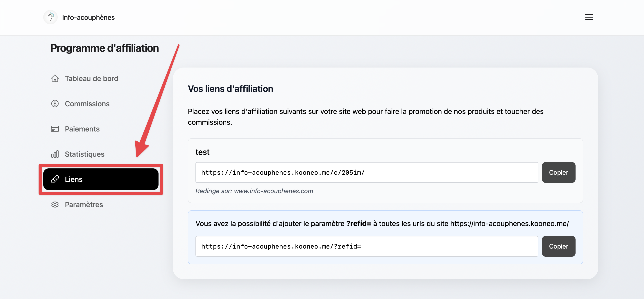Image resolution: width=644 pixels, height=299 pixels.
Task: Copy the test affiliate link
Action: [x=558, y=172]
